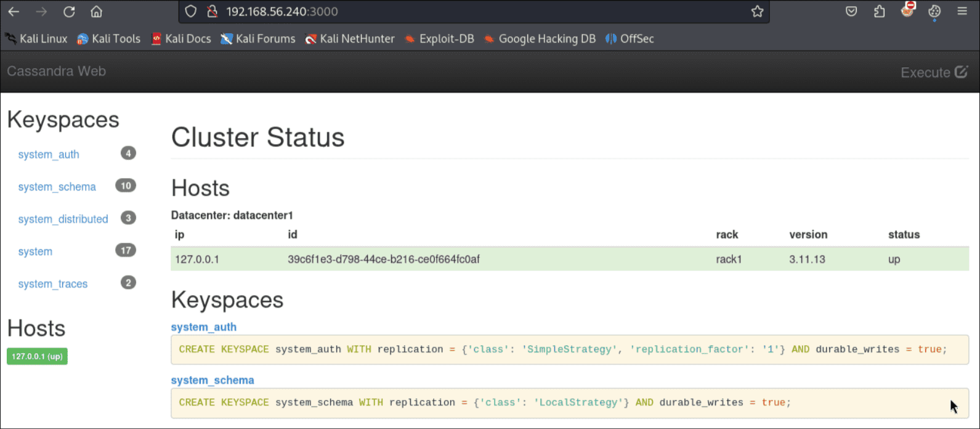The width and height of the screenshot is (980, 429).
Task: Click the badge showing 2 beside system_traces
Action: pos(128,282)
